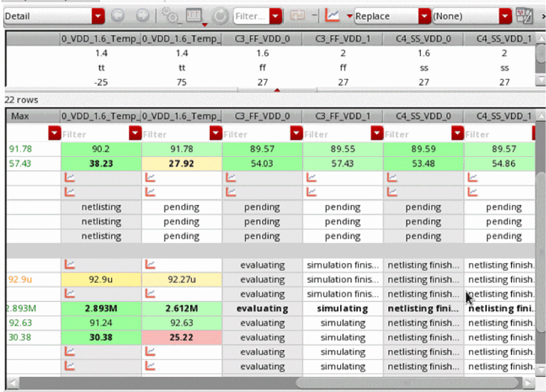Click the checklist table icon at toolbar right
Screen dimensions: 546x392
coord(524,16)
